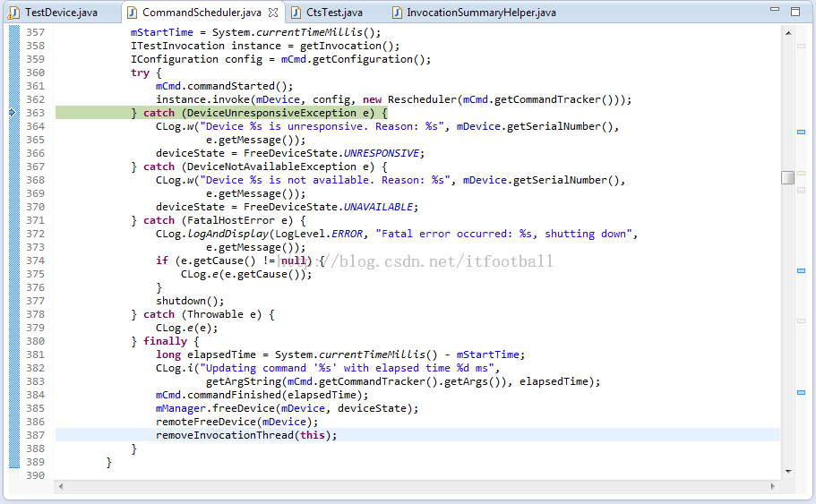
Task: Click the Java file icon on CtsTest.java tab
Action: coord(296,13)
